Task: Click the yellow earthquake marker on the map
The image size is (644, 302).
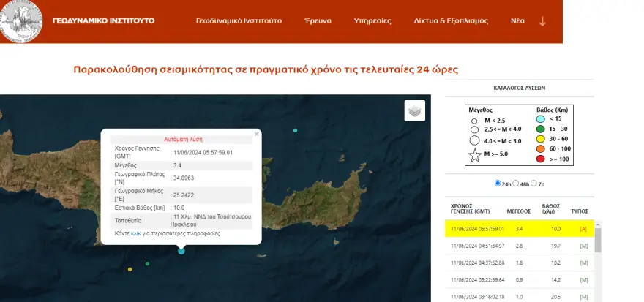Action: point(130,270)
